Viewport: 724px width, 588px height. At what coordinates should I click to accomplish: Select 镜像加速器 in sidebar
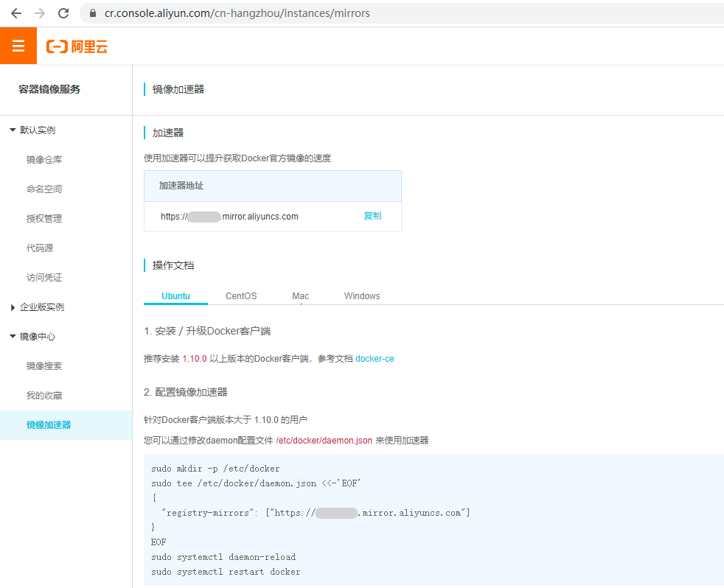click(x=66, y=425)
